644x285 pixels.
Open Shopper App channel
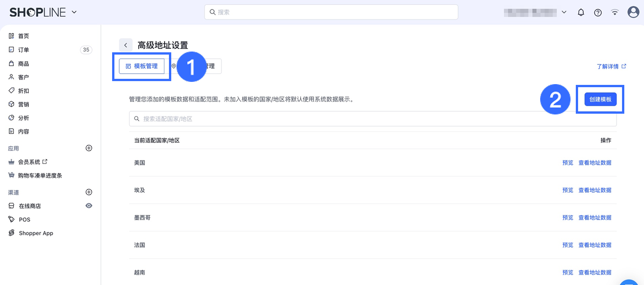(x=36, y=233)
